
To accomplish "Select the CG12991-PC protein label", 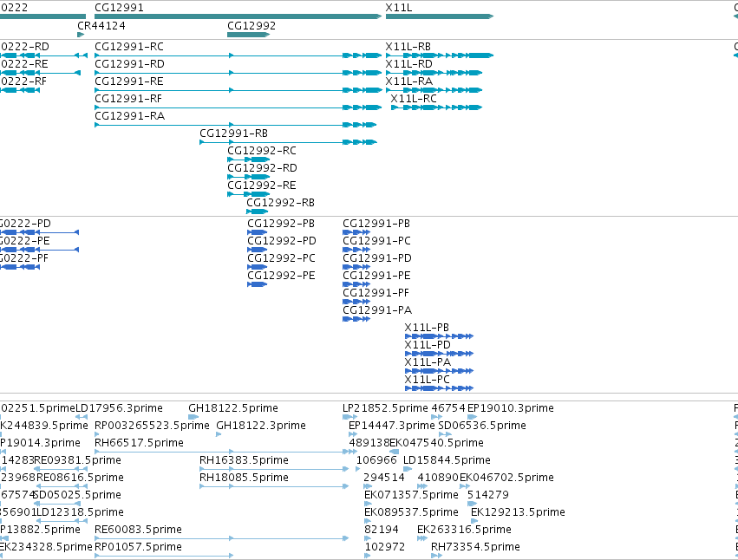I will [x=376, y=241].
